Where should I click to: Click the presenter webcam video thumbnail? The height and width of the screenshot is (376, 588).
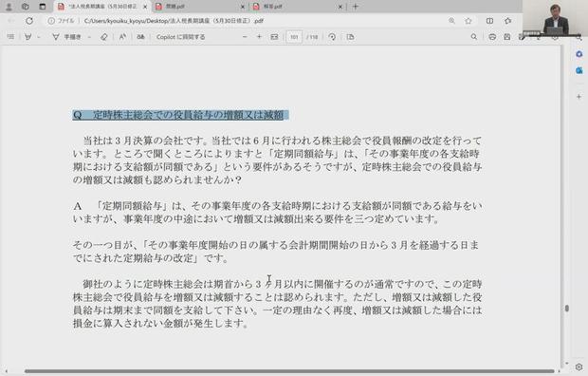[555, 18]
